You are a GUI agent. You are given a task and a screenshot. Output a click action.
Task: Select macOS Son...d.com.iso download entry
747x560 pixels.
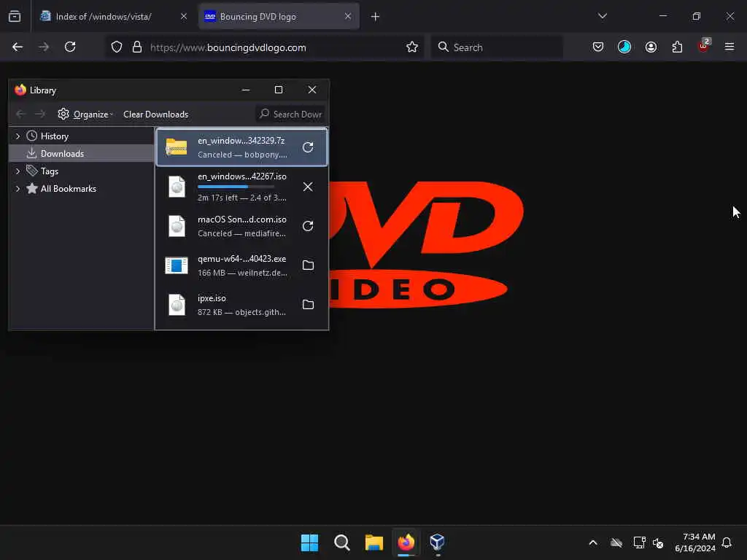[241, 226]
